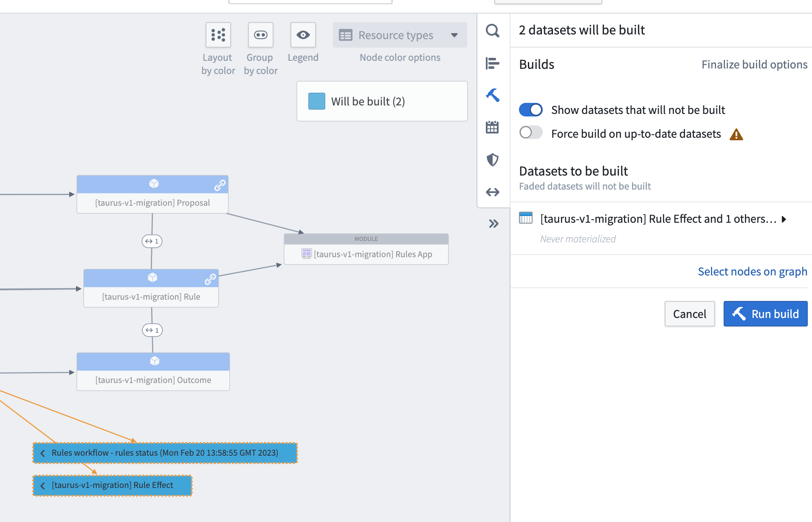Start the build with Run build
The image size is (812, 522).
(765, 314)
